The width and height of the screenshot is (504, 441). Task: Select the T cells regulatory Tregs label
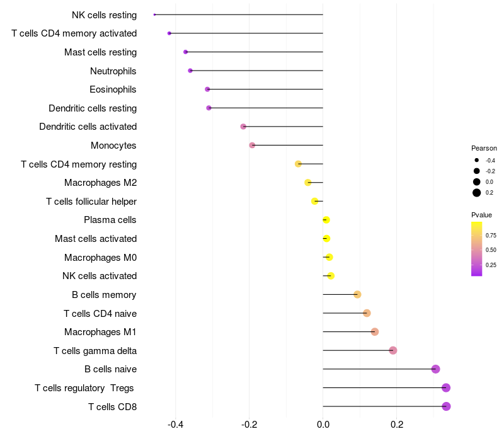[x=84, y=388]
